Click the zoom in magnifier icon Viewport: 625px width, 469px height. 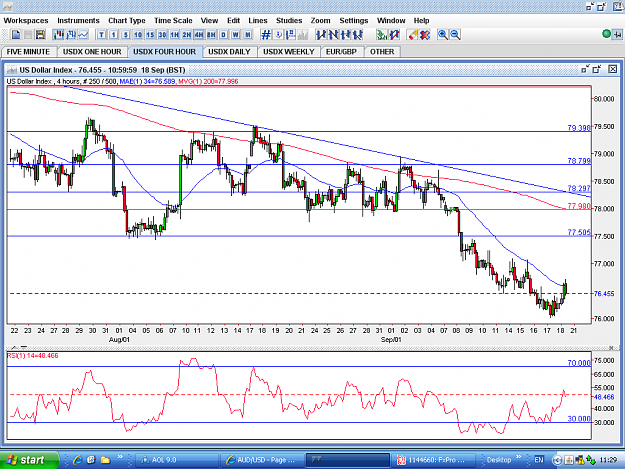click(443, 35)
